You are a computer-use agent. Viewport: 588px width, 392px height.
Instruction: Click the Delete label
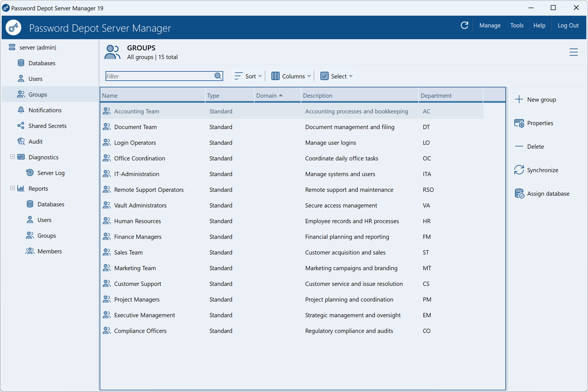536,146
